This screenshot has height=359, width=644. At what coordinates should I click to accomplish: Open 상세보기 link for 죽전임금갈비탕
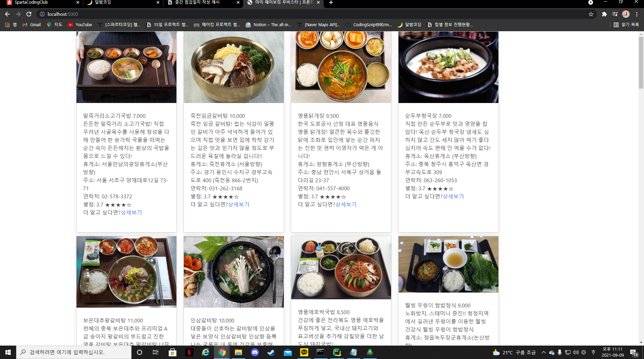pyautogui.click(x=238, y=204)
